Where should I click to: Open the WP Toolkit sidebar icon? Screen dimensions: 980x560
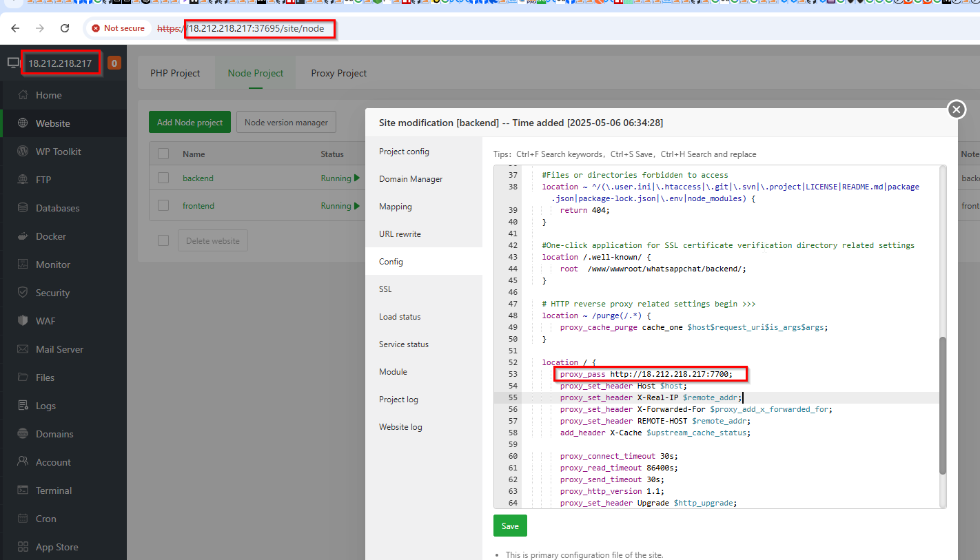point(23,152)
